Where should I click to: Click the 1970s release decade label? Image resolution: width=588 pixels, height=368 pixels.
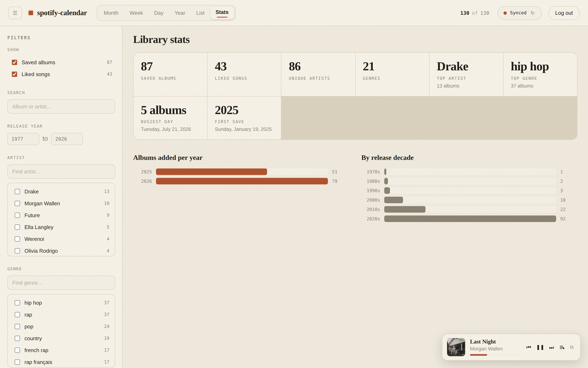[373, 172]
